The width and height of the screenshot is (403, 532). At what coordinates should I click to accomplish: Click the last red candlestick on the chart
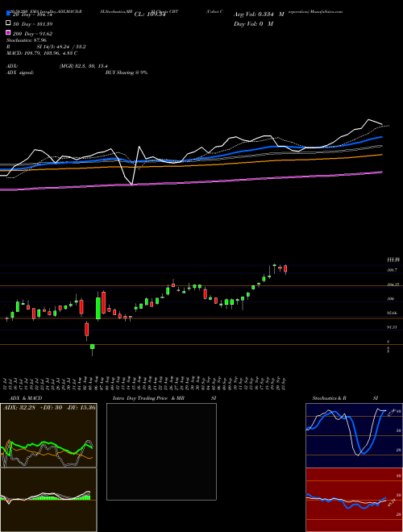[285, 269]
